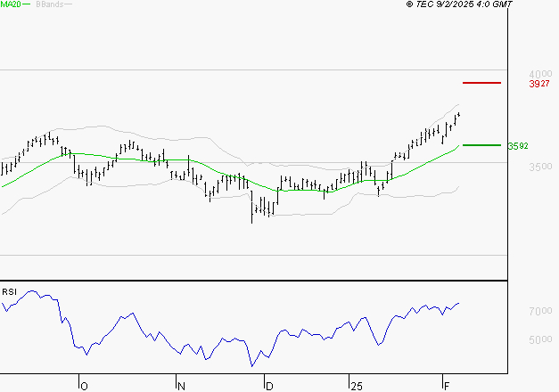The height and width of the screenshot is (392, 559).
Task: Select the N month marker on time axis
Action: point(181,386)
